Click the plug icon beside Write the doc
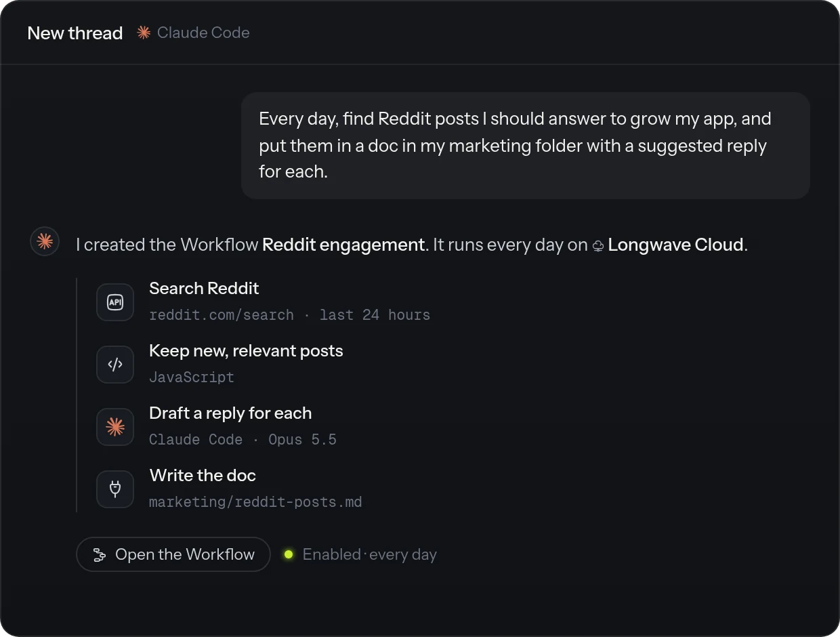The width and height of the screenshot is (840, 637). (115, 489)
